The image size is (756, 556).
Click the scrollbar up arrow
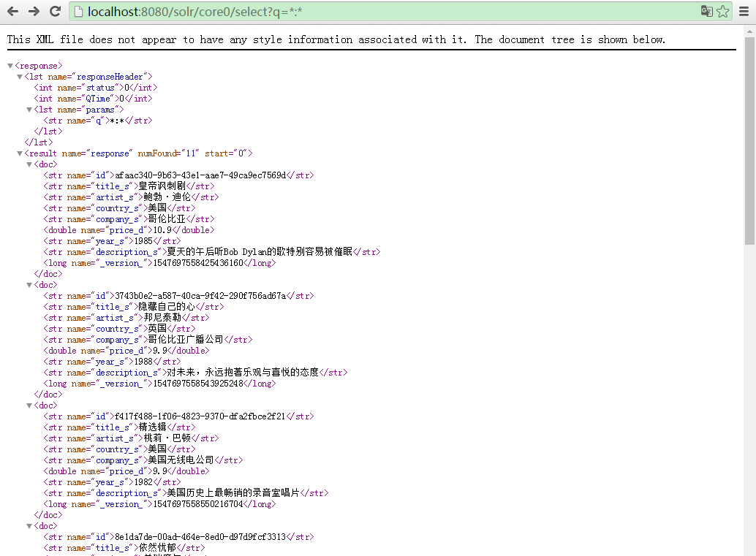[749, 30]
